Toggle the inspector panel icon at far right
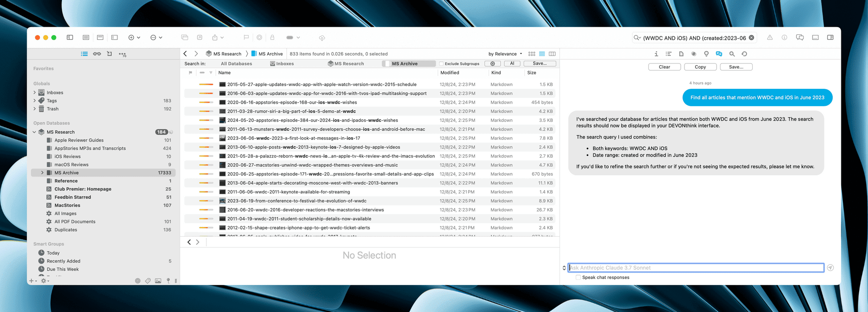This screenshot has width=868, height=312. pos(830,38)
